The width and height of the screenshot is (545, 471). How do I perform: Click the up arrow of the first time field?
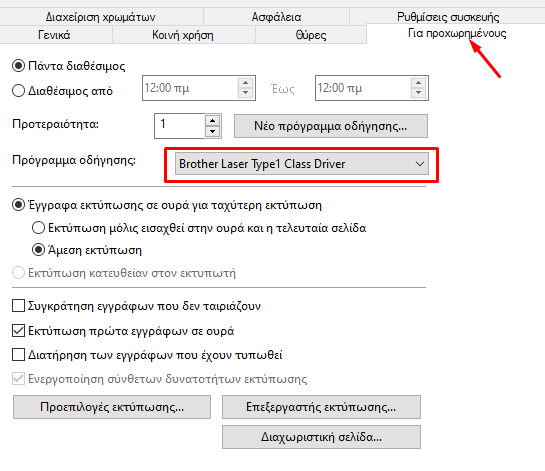click(x=245, y=83)
